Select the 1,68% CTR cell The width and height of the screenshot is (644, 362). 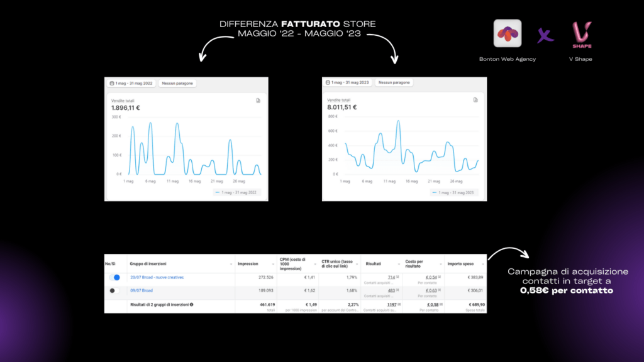click(x=352, y=290)
